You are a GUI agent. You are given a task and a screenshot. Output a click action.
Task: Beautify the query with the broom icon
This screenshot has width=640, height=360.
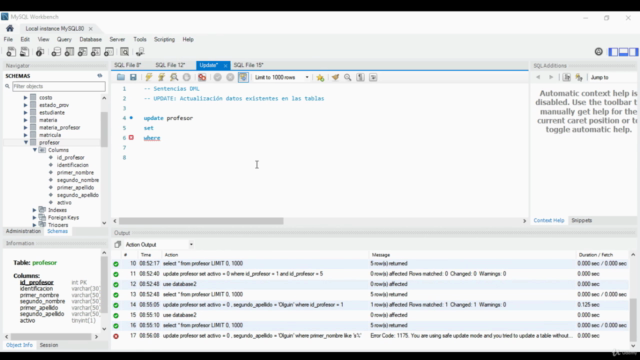pyautogui.click(x=335, y=77)
